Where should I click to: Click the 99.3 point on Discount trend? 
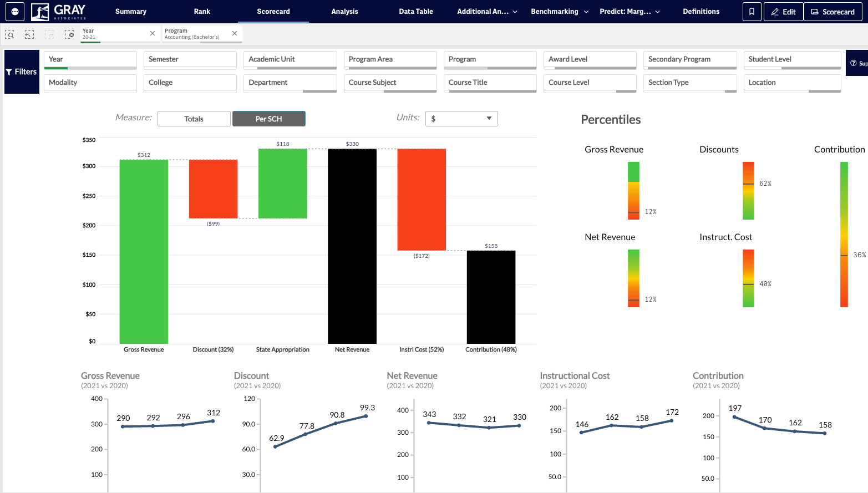366,416
